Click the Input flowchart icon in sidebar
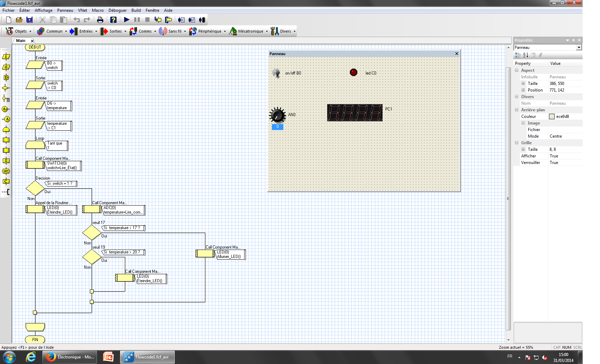This screenshot has width=600, height=364. 6,57
